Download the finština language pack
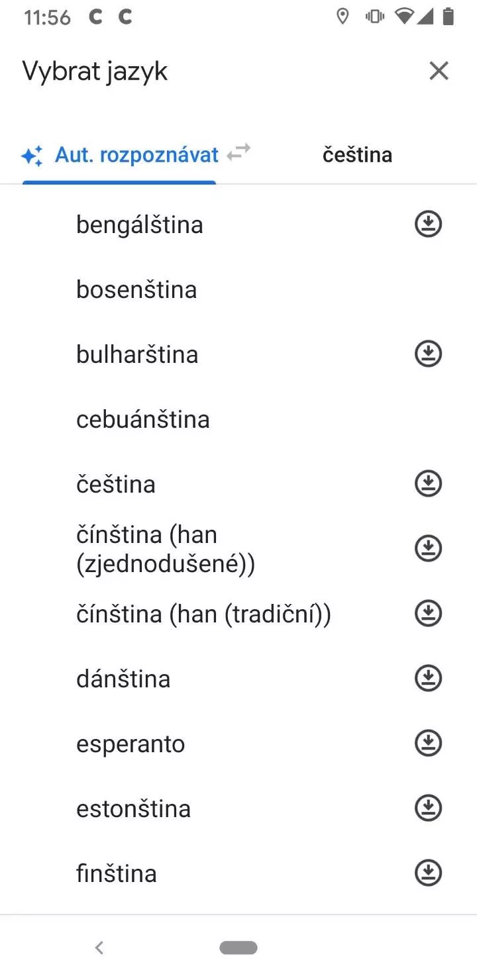 [428, 873]
